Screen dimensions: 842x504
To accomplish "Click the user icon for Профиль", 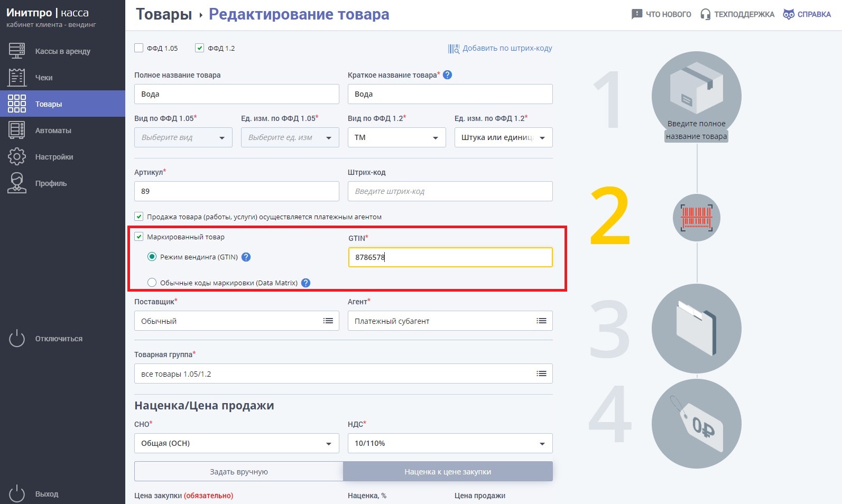I will click(x=17, y=183).
